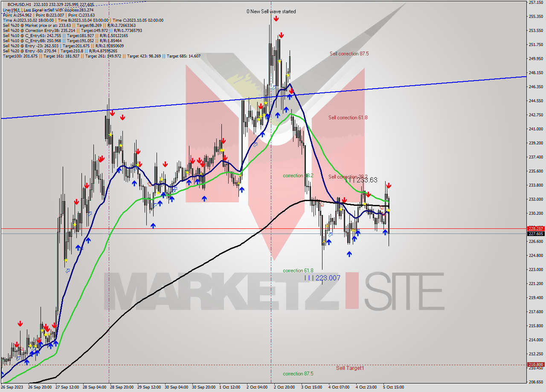546x392 pixels.
Task: Click the 'Sell Target1' label
Action: pyautogui.click(x=350, y=368)
